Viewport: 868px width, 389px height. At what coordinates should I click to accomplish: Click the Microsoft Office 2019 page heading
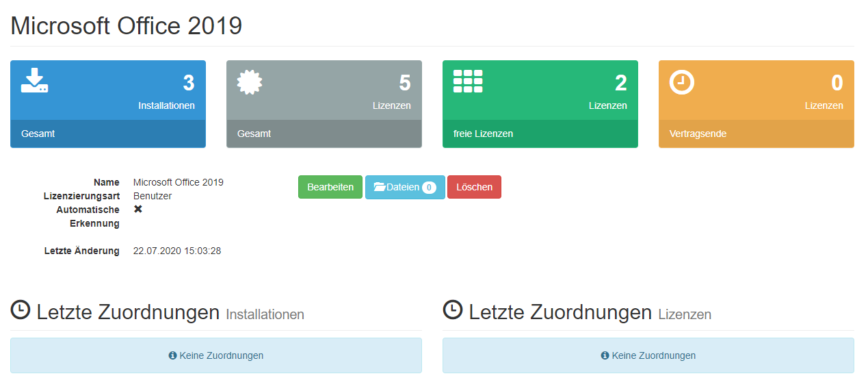(x=127, y=25)
